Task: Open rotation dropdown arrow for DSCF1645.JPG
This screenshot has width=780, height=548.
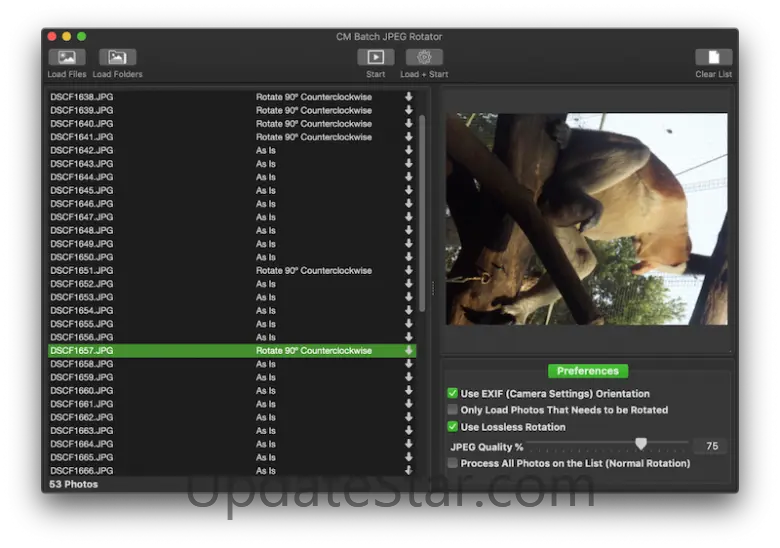Action: click(408, 190)
